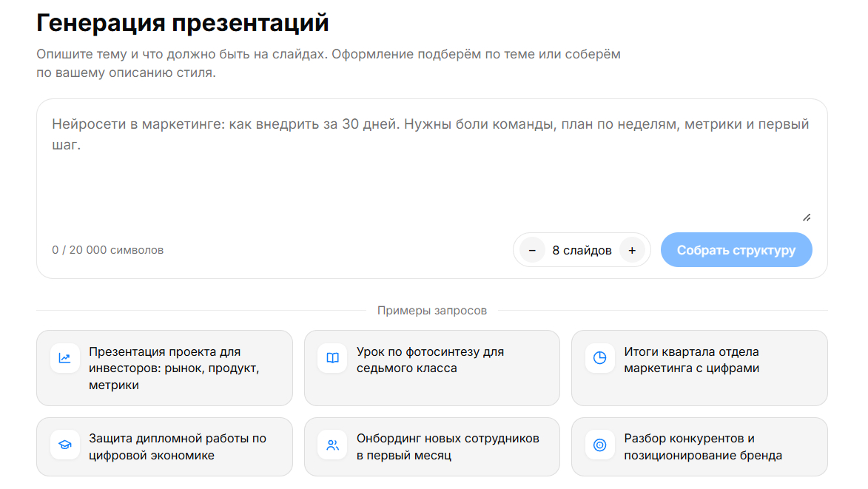Select example "Урок по фотосинтезу для седьмого класса"
Viewport: 868px width, 489px height.
pos(432,368)
